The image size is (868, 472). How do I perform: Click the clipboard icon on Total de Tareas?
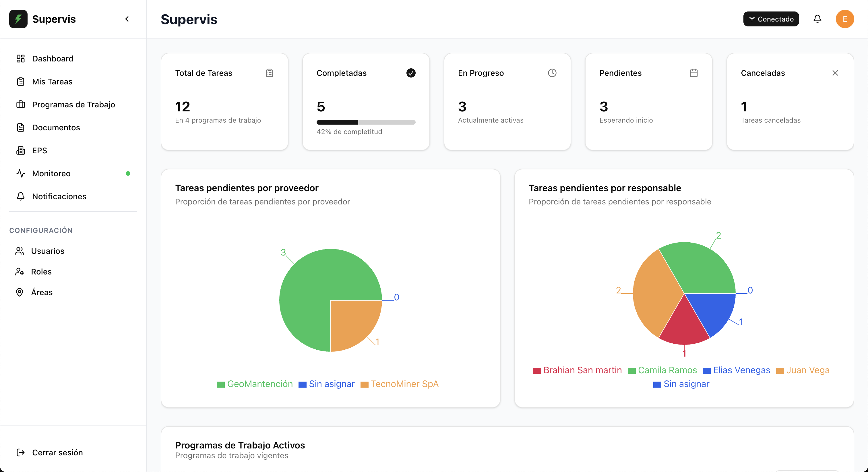(x=269, y=73)
